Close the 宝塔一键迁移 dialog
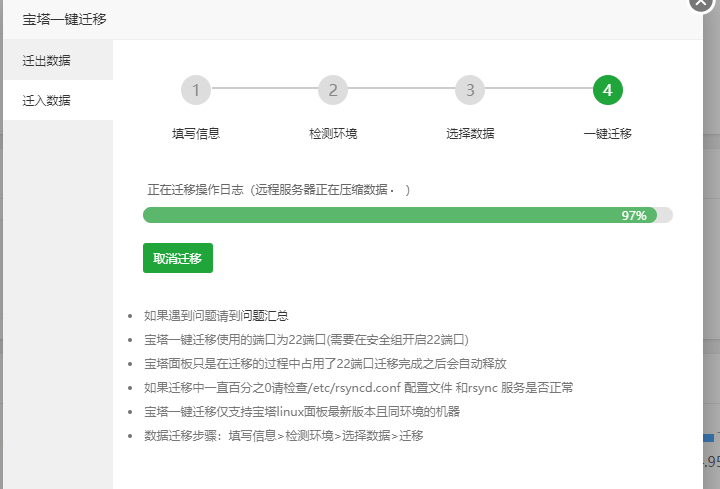720x489 pixels. tap(701, 3)
